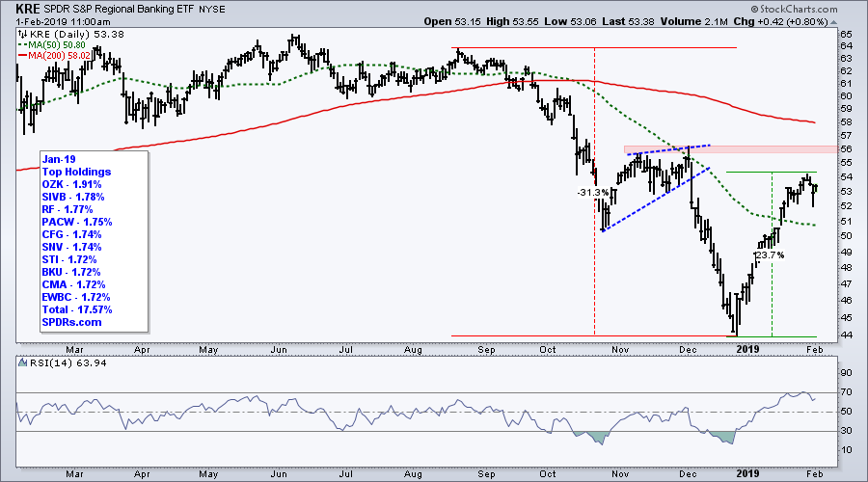The image size is (868, 482).
Task: Click the pink resistance zone near 56
Action: point(731,149)
